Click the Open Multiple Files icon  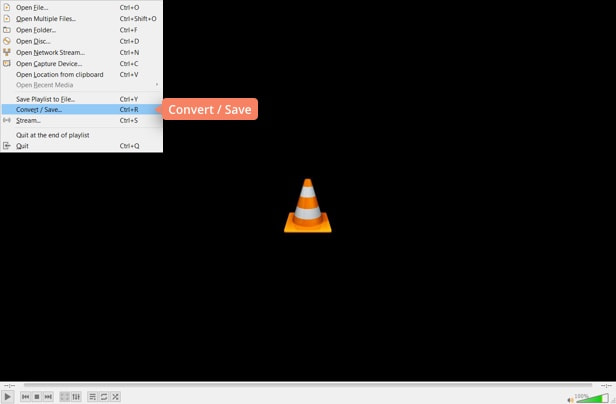[7, 18]
